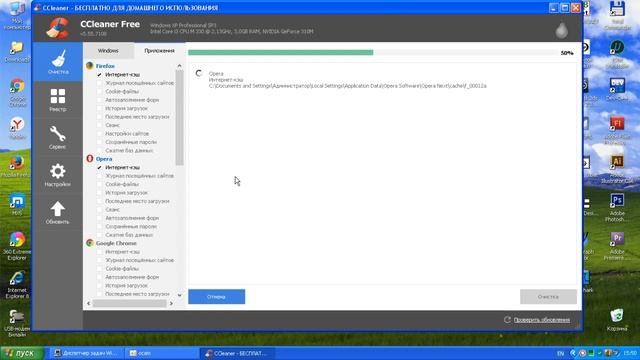
Task: Open the Очистка (cleaner) broom section
Action: tap(58, 62)
